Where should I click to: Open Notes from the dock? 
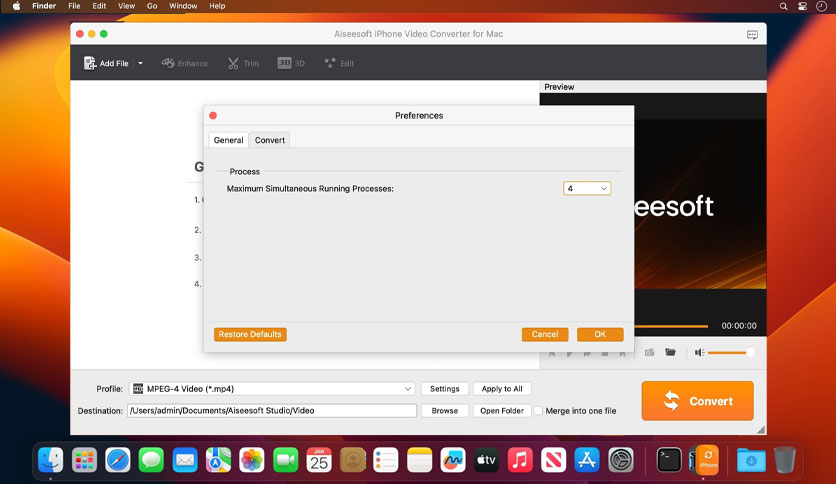[420, 459]
